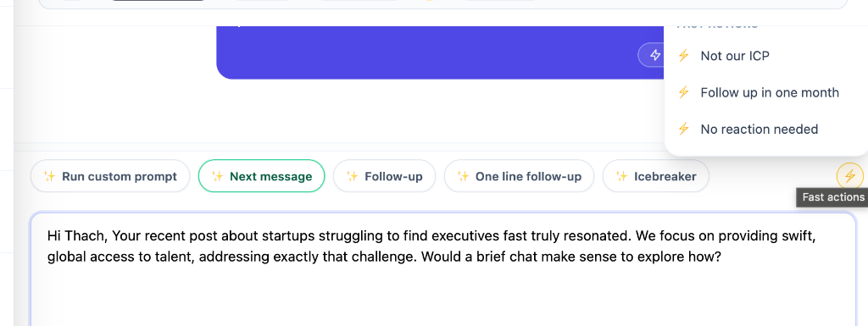Generate a Follow-up message

[x=384, y=176]
